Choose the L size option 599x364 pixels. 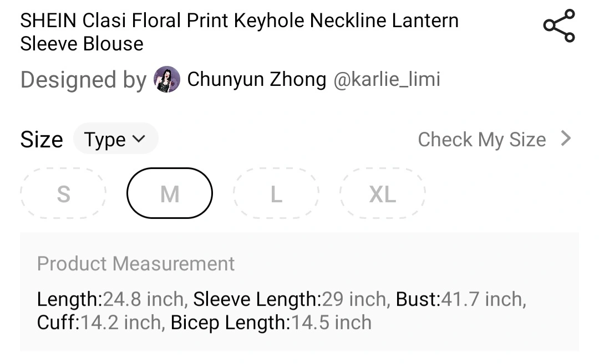[276, 193]
